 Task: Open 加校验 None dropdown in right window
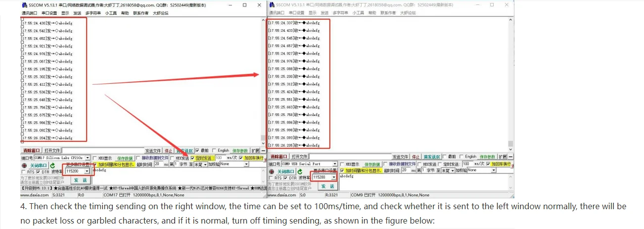(494, 170)
